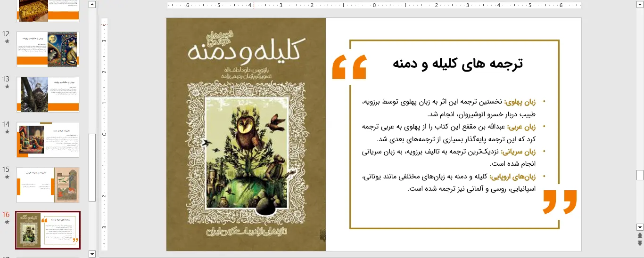Select the partly visible thumbnail above slide 12
This screenshot has height=258, width=644.
point(48,11)
